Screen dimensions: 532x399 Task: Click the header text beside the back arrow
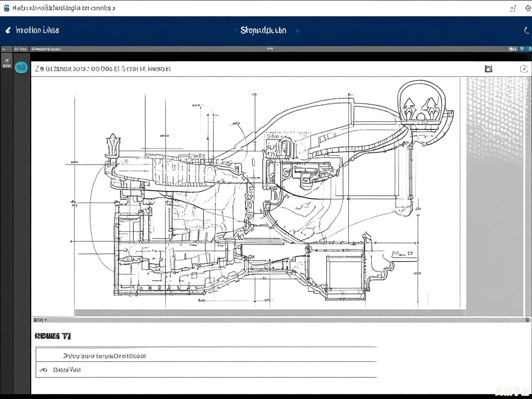(37, 30)
